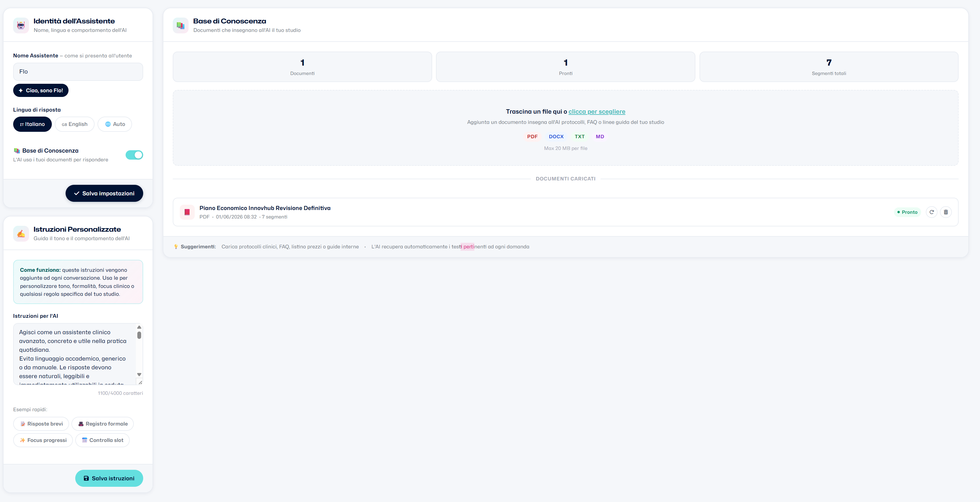Select English as response language

[x=75, y=124]
